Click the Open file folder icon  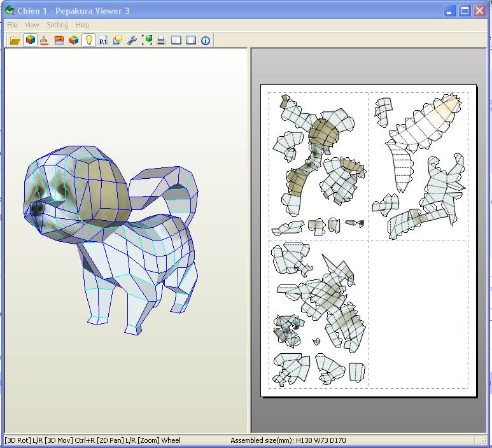pos(15,40)
